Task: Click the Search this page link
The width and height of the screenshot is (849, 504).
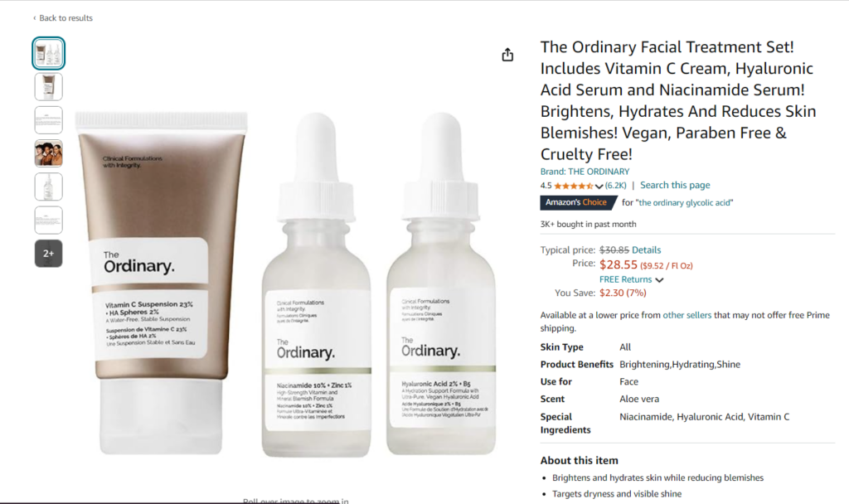Action: 675,185
